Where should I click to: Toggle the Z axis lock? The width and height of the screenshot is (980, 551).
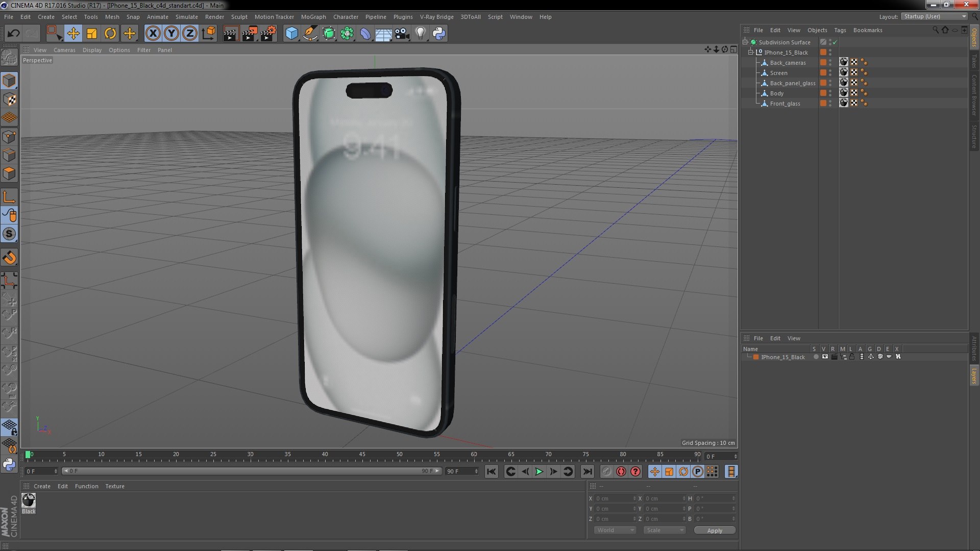coord(190,34)
